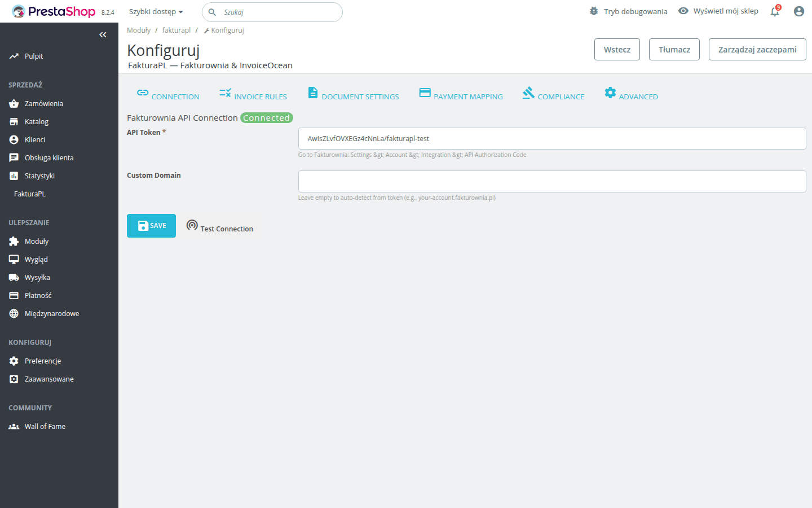Open Klienci via its sidebar icon
This screenshot has width=812, height=508.
pyautogui.click(x=14, y=139)
